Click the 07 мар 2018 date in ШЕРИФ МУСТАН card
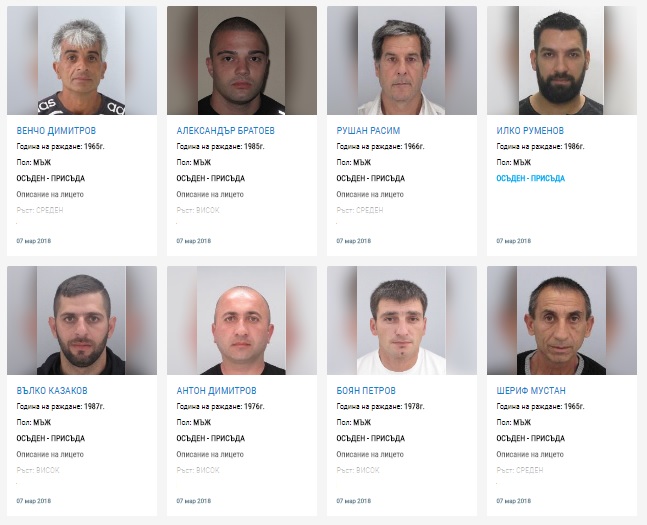The image size is (647, 525). [x=513, y=501]
